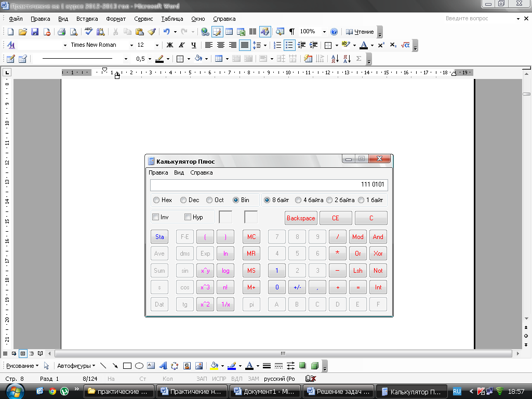Apply bold with the Ж button
532x399 pixels.
[x=170, y=45]
